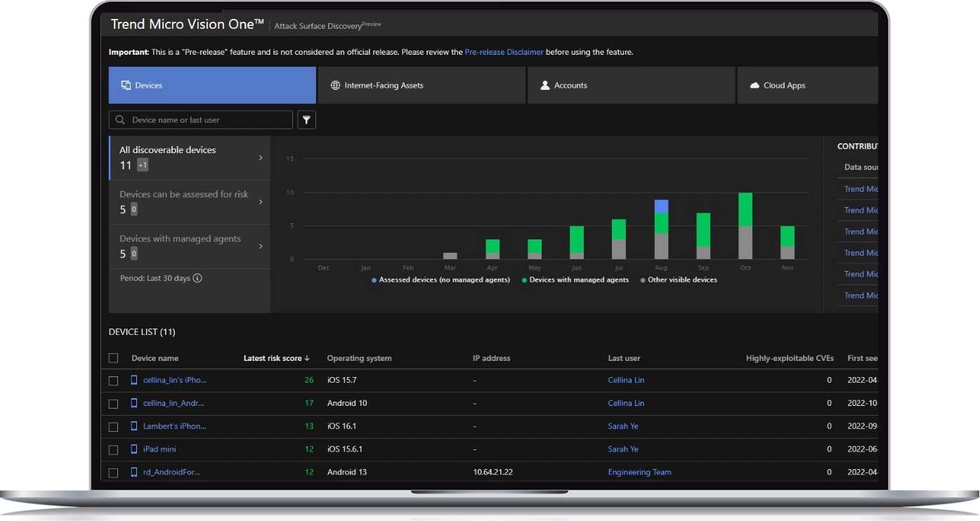Select the All discoverable devices card

(190, 158)
